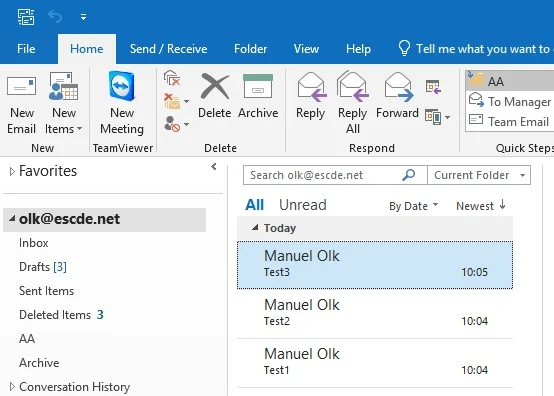Screen dimensions: 554x396
Task: Select the Test1 email
Action: pos(375,363)
